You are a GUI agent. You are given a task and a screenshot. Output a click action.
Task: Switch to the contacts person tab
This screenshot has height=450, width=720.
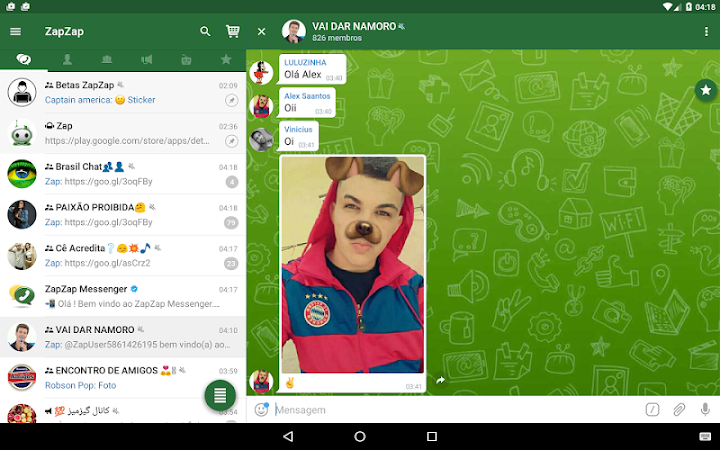(x=67, y=59)
